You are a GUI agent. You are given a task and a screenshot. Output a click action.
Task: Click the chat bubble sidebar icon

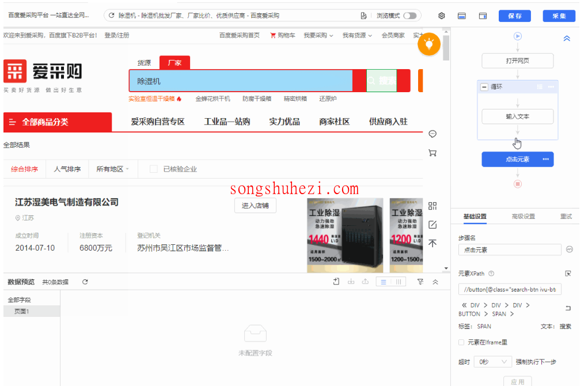coord(433,134)
